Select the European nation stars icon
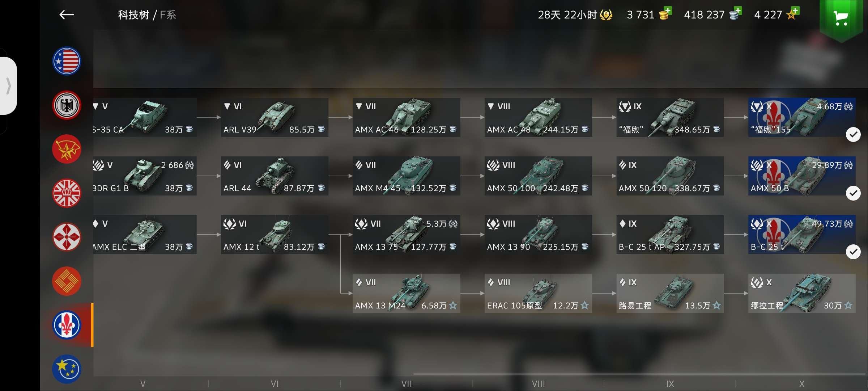 click(67, 369)
